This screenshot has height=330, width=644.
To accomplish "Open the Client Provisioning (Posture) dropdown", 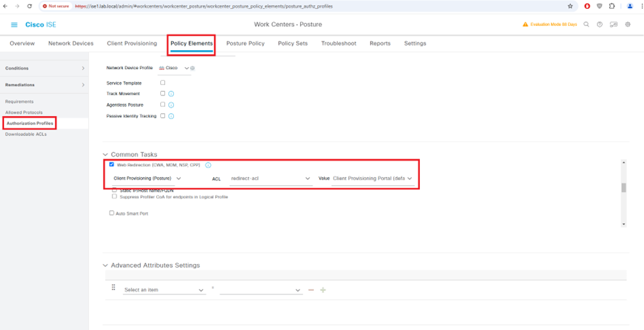I will 147,178.
